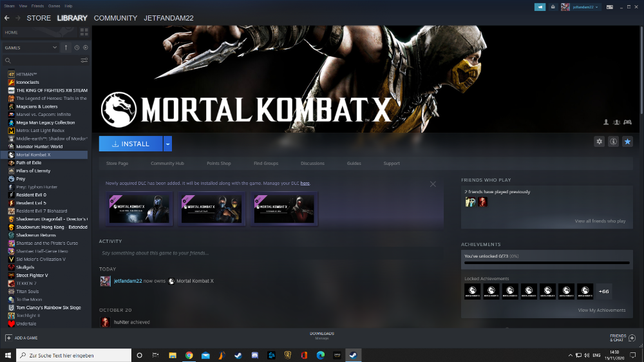Go to the STORE tab

coord(39,18)
